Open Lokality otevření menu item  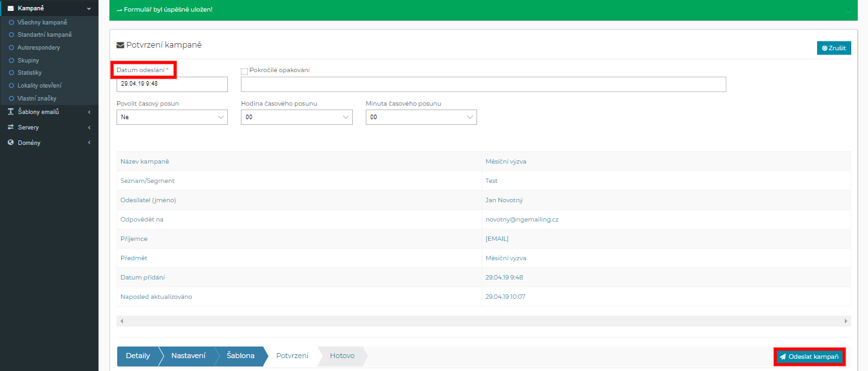[x=39, y=86]
